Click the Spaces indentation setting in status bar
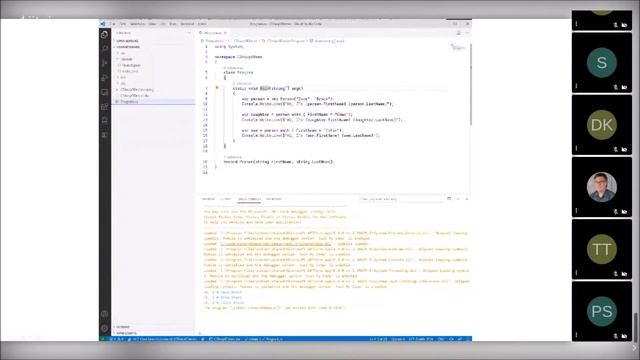 pos(398,339)
